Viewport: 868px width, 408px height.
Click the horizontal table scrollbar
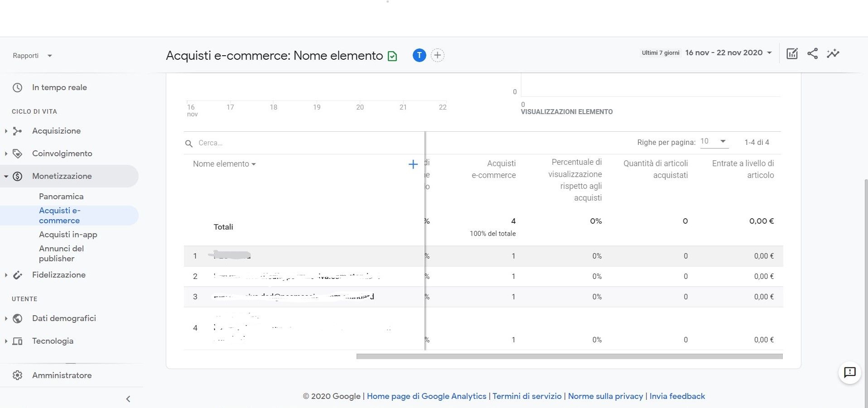click(569, 356)
